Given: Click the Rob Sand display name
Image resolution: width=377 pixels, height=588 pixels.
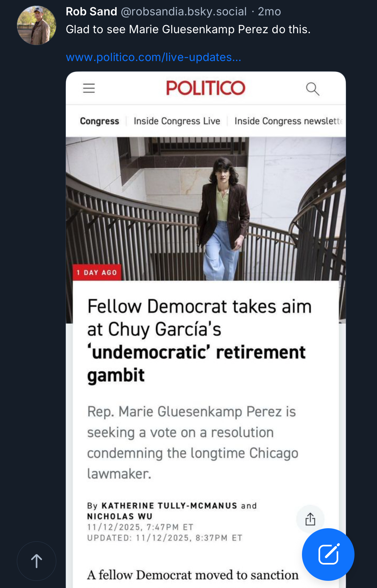Looking at the screenshot, I should pos(91,12).
